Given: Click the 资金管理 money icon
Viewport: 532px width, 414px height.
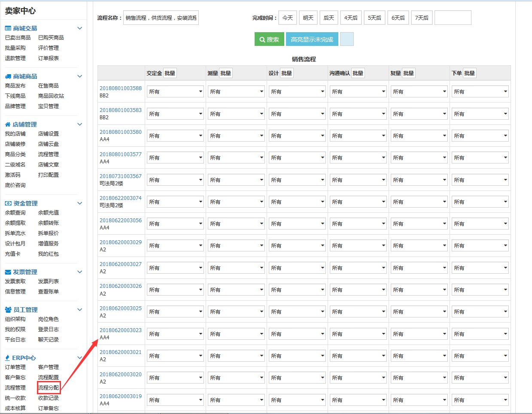Looking at the screenshot, I should [8, 203].
